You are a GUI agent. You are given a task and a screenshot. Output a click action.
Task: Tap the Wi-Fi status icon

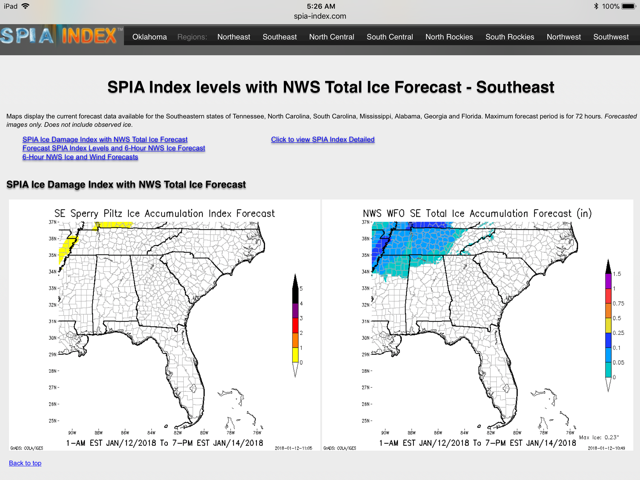(25, 6)
